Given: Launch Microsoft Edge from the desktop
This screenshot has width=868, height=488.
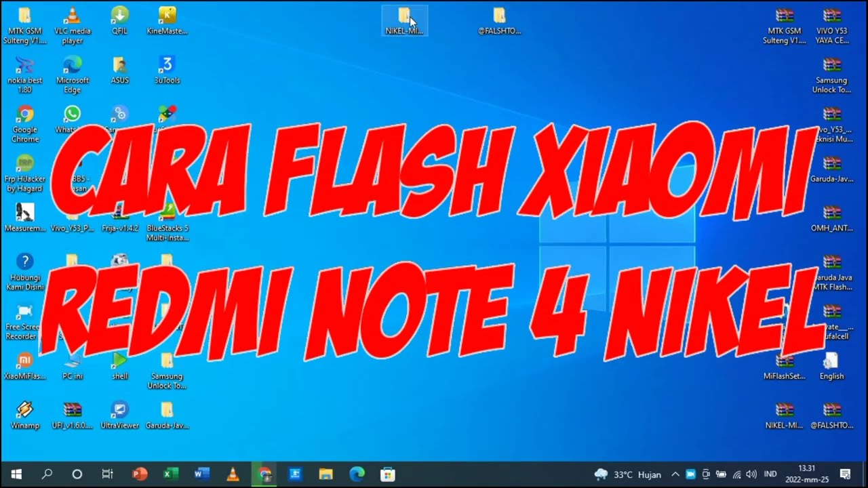Looking at the screenshot, I should point(73,75).
